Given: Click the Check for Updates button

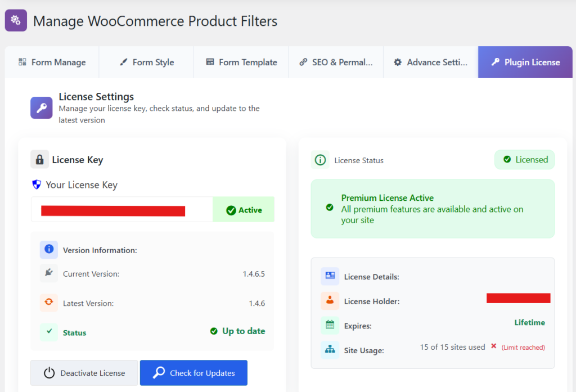Looking at the screenshot, I should point(193,373).
